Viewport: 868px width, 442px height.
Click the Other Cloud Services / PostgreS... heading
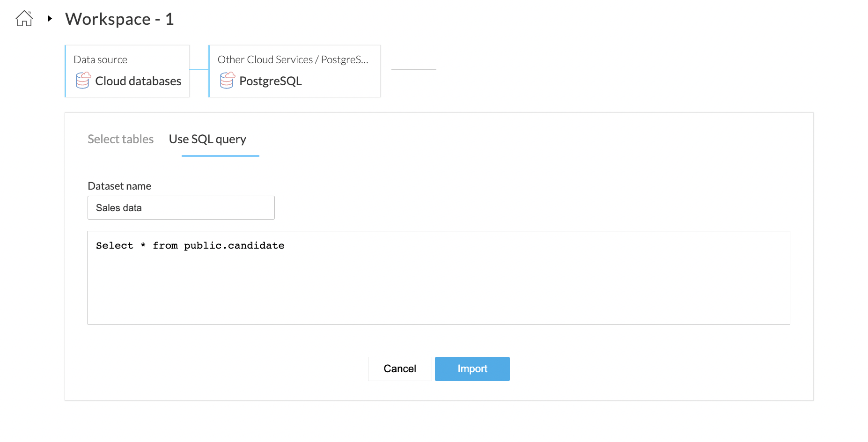pos(293,59)
